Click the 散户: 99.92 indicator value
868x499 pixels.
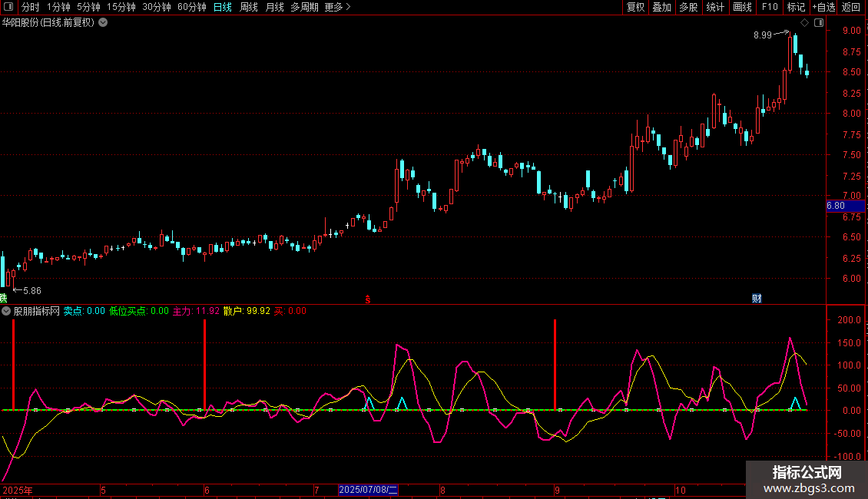tap(247, 311)
